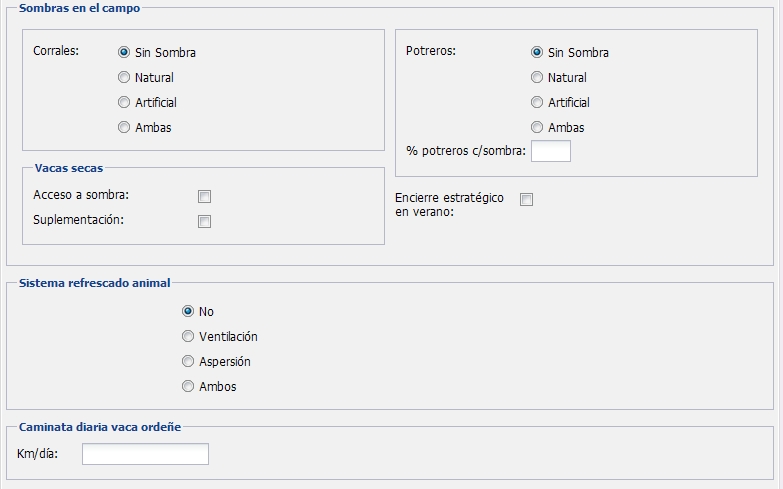Click the % potreros c/sombra field
This screenshot has width=783, height=489.
coord(551,151)
